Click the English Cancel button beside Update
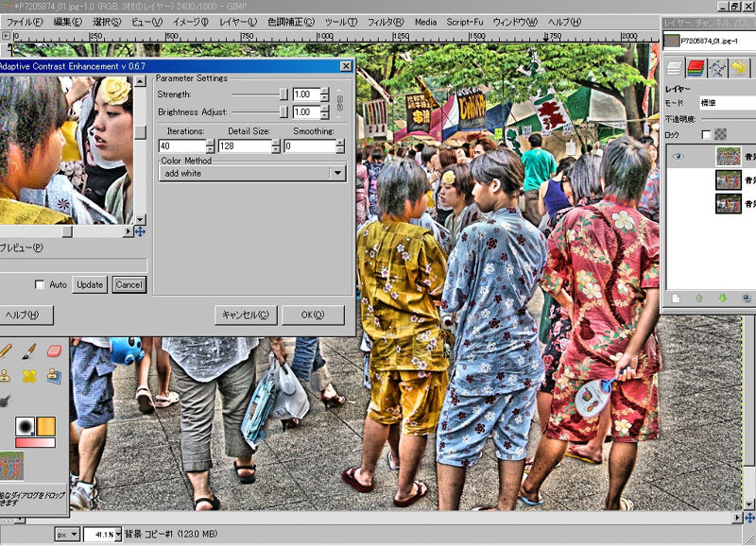 pos(129,284)
